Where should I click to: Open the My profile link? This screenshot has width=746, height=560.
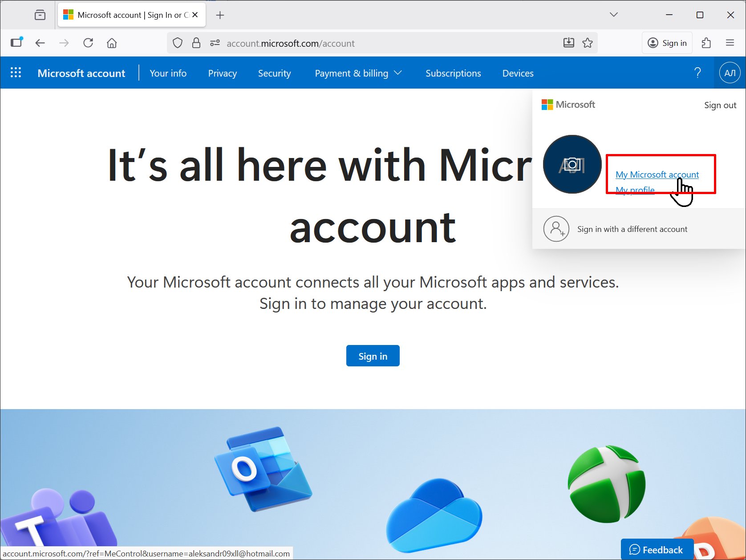[x=635, y=190]
